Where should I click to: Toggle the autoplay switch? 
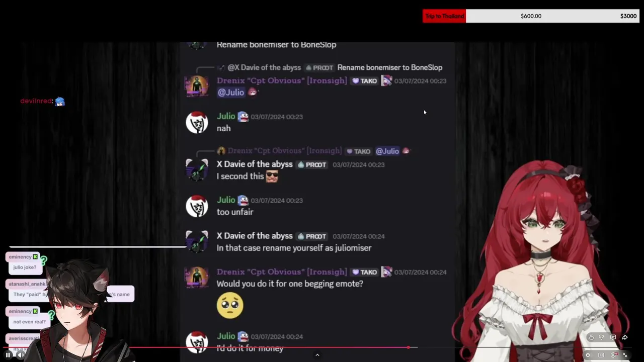tap(588, 355)
